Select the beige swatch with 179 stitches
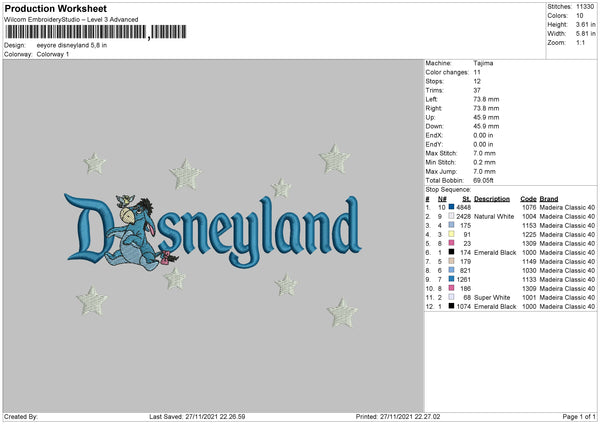Viewport: 600px width, 424px height. tap(451, 261)
